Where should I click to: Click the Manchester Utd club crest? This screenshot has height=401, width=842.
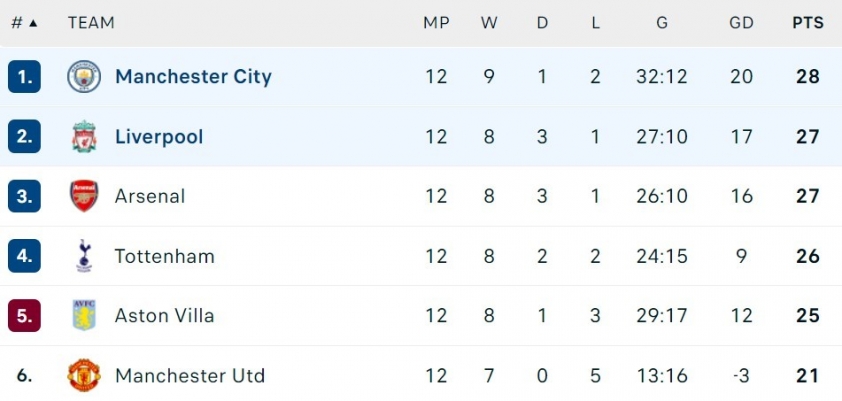(84, 375)
